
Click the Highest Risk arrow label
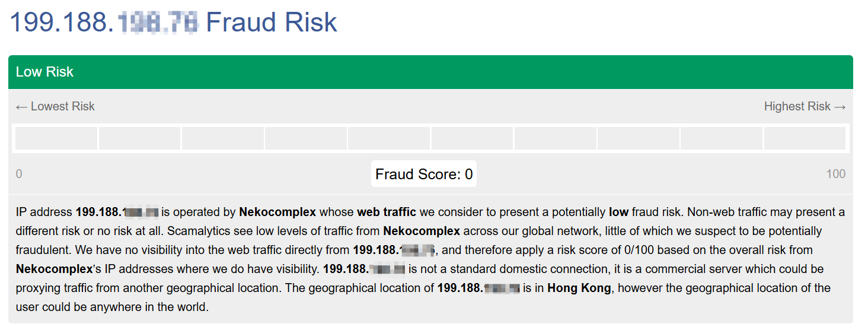[805, 106]
